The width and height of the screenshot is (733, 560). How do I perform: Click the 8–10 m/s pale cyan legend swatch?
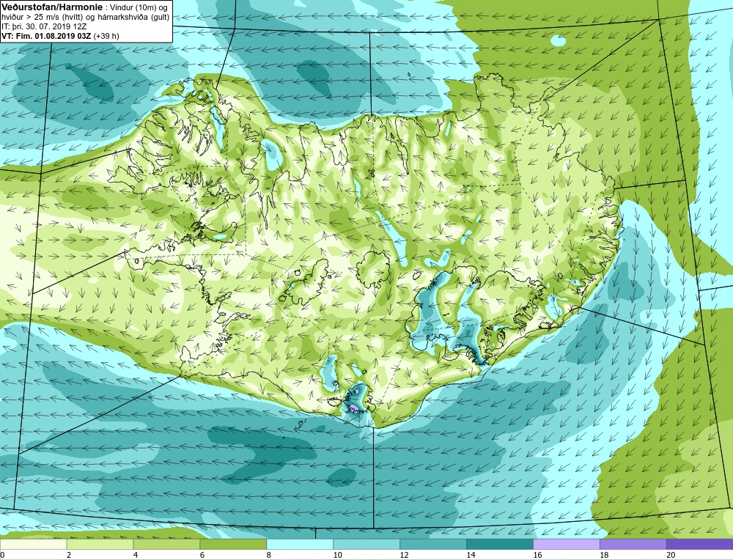coord(300,544)
